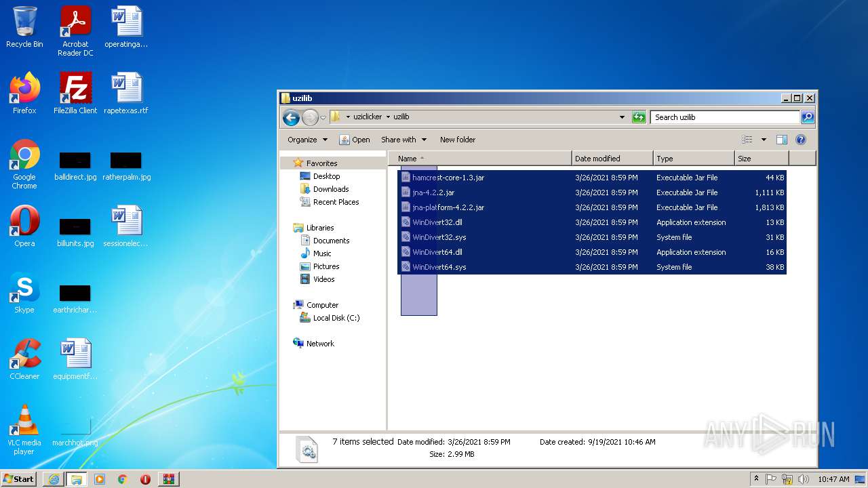Open the Share with dropdown
Image resolution: width=868 pixels, height=488 pixels.
pos(403,140)
